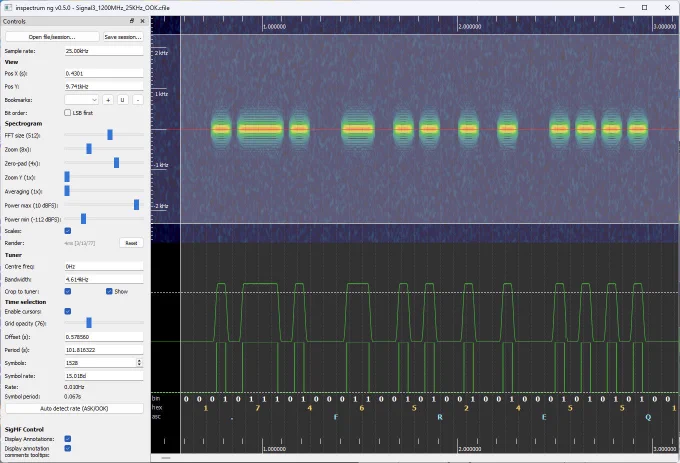Click the Sample rate input field
This screenshot has width=680, height=463.
(x=104, y=51)
